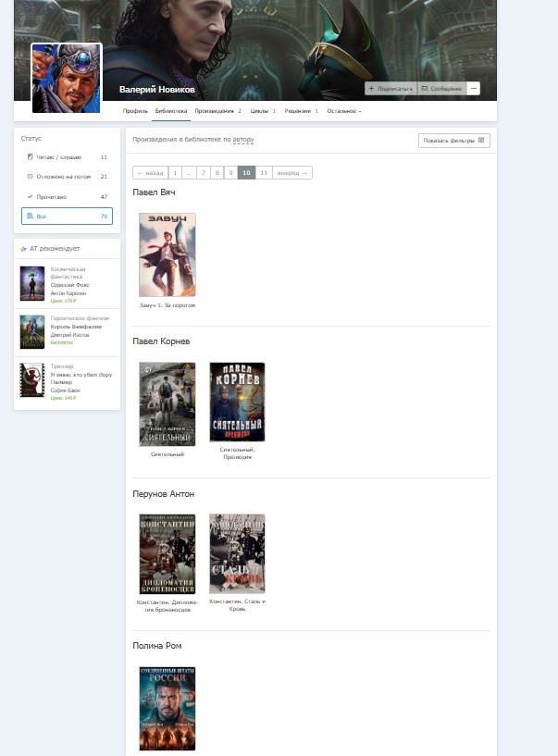Change sorting via the 'автору' dropdown link
Screen dimensions: 558x756
coord(243,141)
